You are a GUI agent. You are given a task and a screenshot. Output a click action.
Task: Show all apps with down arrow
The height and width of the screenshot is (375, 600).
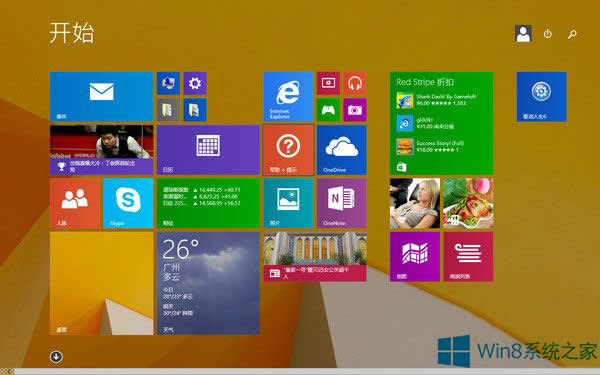pyautogui.click(x=56, y=357)
